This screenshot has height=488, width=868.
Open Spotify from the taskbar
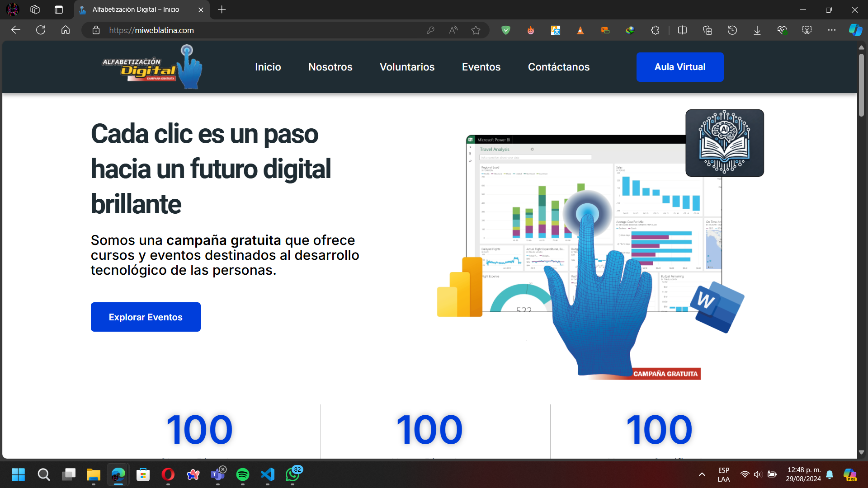[243, 474]
